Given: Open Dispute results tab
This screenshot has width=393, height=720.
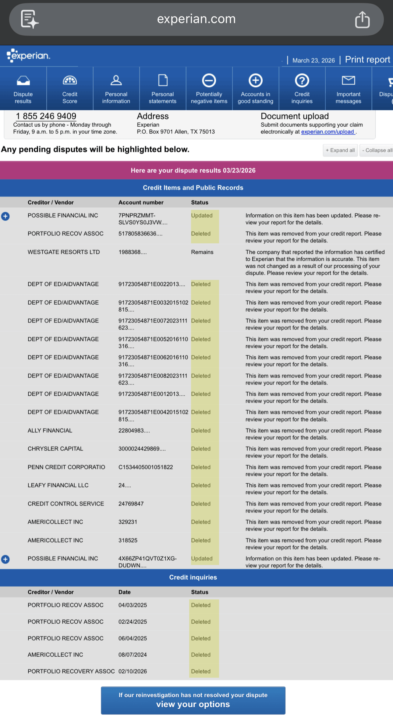Looking at the screenshot, I should pyautogui.click(x=23, y=88).
